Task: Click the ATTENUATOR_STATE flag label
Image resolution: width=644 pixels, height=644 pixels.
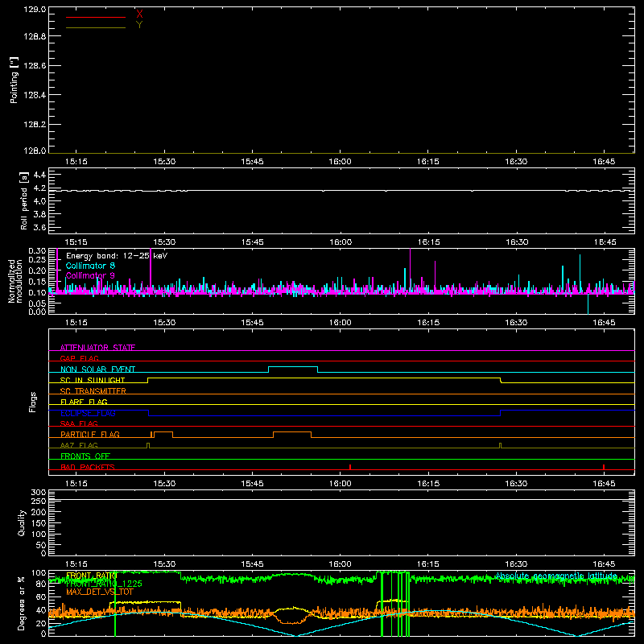Action: pyautogui.click(x=97, y=348)
